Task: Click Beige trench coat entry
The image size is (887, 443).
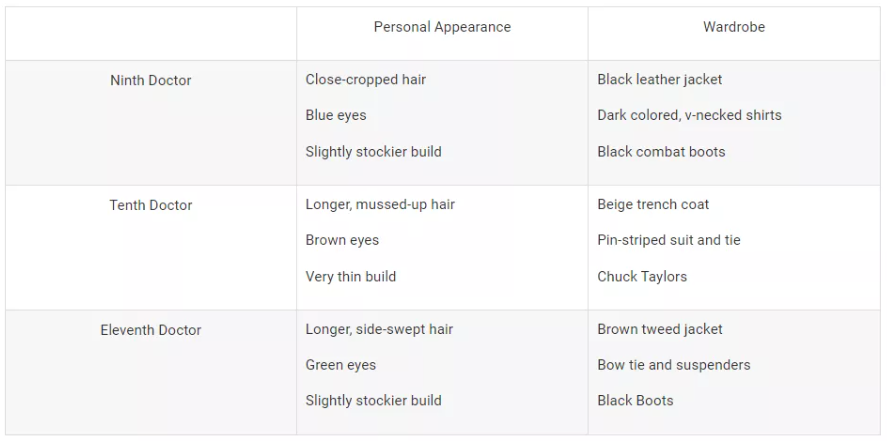Action: pos(653,204)
